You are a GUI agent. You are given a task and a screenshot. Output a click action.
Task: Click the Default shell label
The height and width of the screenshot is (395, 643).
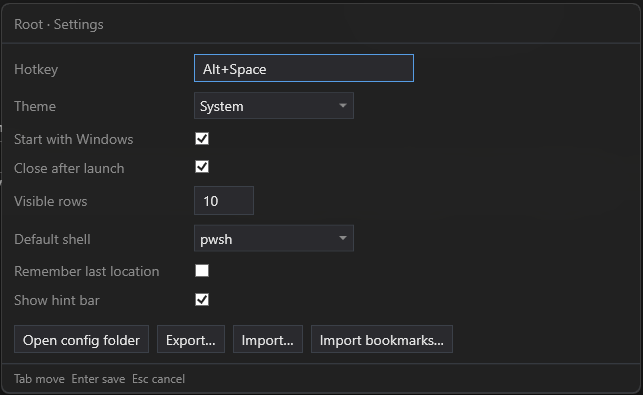pos(52,239)
